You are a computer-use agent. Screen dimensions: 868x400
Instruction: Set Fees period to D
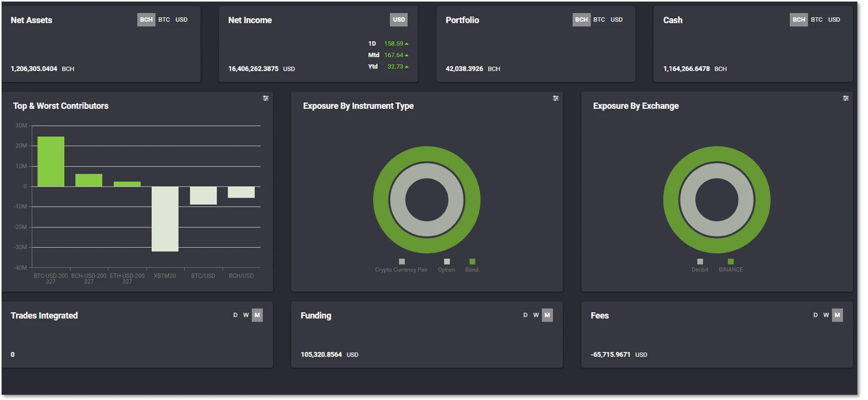(816, 315)
